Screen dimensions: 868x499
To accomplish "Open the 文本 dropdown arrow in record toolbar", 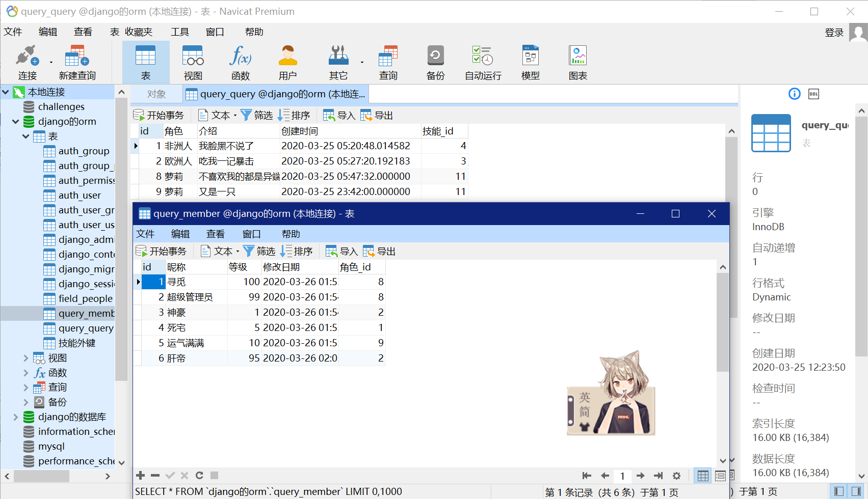I will pyautogui.click(x=236, y=115).
